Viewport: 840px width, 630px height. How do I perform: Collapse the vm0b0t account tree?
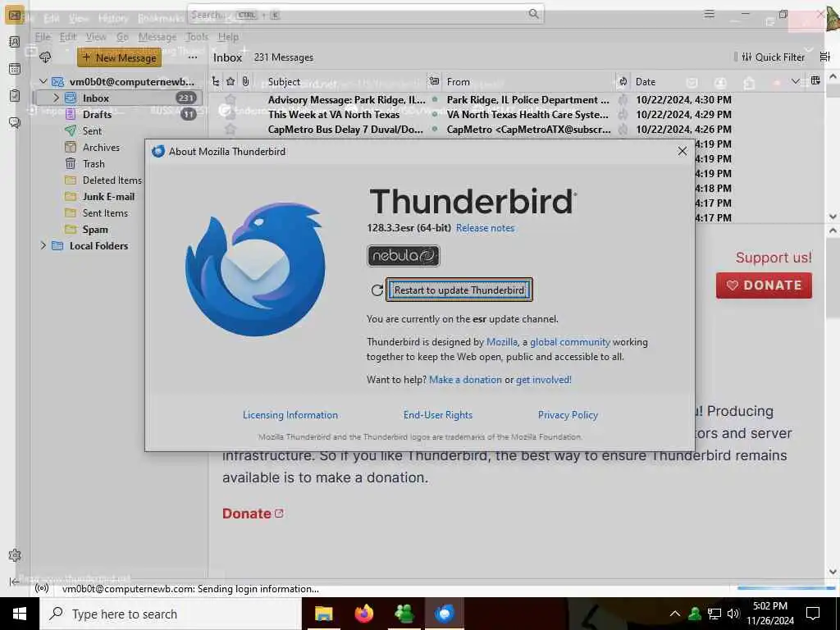(43, 81)
